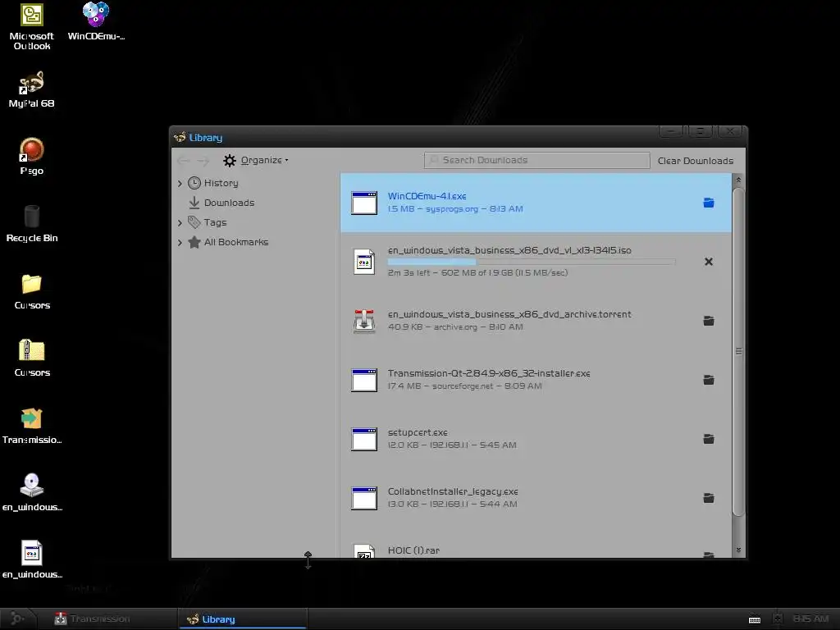Click the Library taskbar button
The image size is (840, 630).
243,619
